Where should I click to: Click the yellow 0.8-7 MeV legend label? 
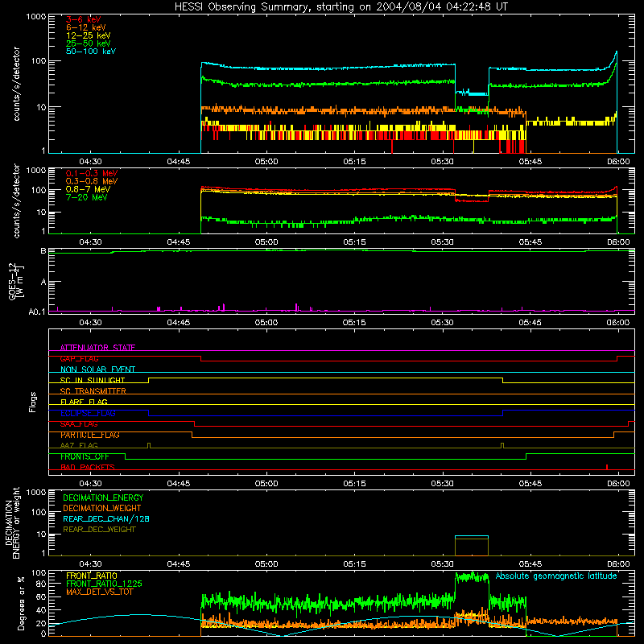click(x=88, y=189)
